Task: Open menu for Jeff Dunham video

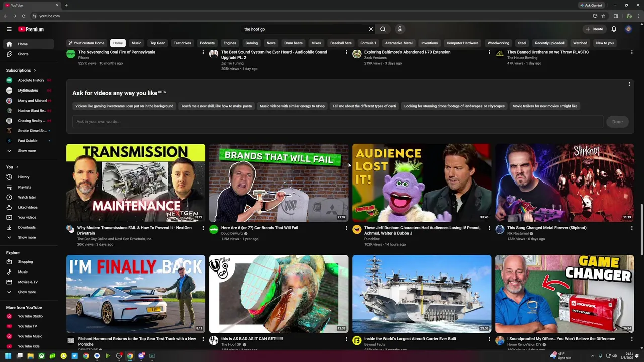Action: 489,228
